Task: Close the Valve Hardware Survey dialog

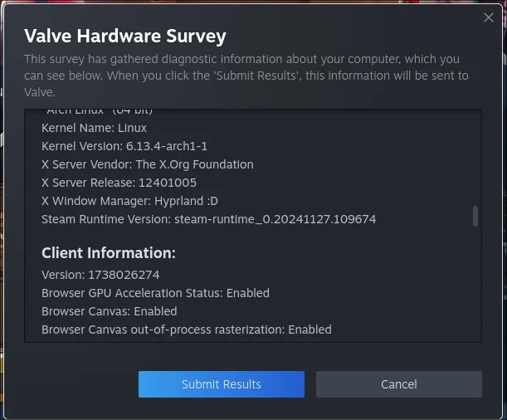Action: [488, 17]
